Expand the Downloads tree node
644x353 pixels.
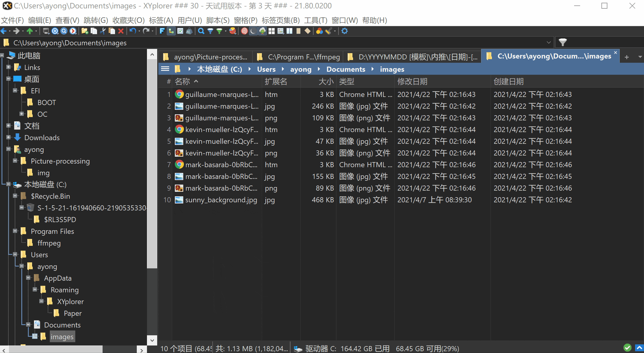pyautogui.click(x=8, y=137)
